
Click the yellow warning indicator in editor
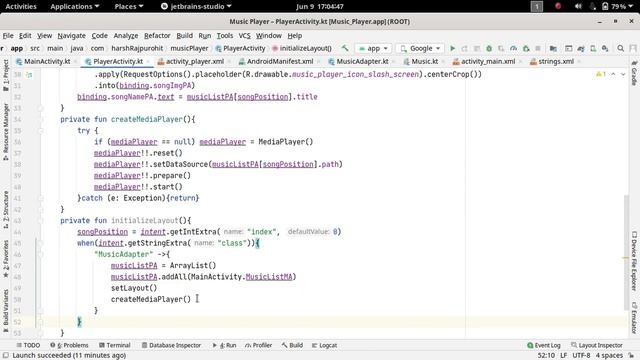coord(601,74)
